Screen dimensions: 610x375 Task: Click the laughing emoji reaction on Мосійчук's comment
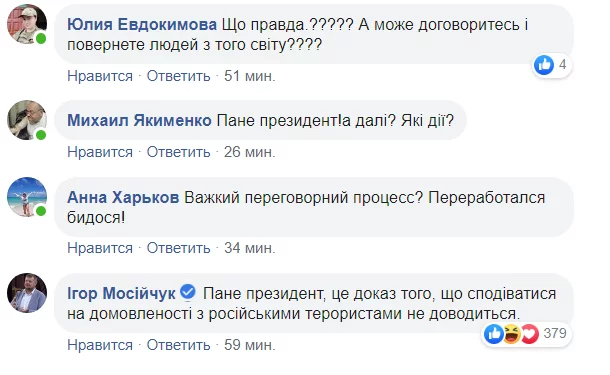click(x=512, y=333)
